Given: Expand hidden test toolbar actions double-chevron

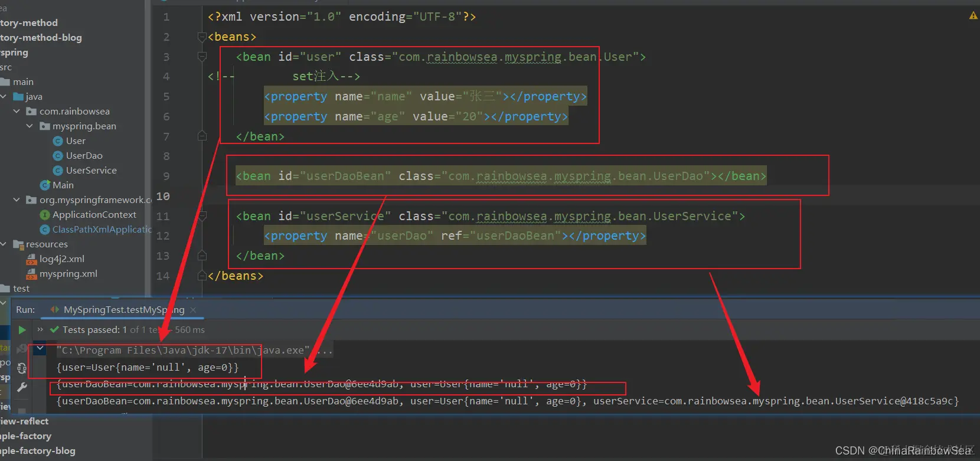Looking at the screenshot, I should (40, 329).
